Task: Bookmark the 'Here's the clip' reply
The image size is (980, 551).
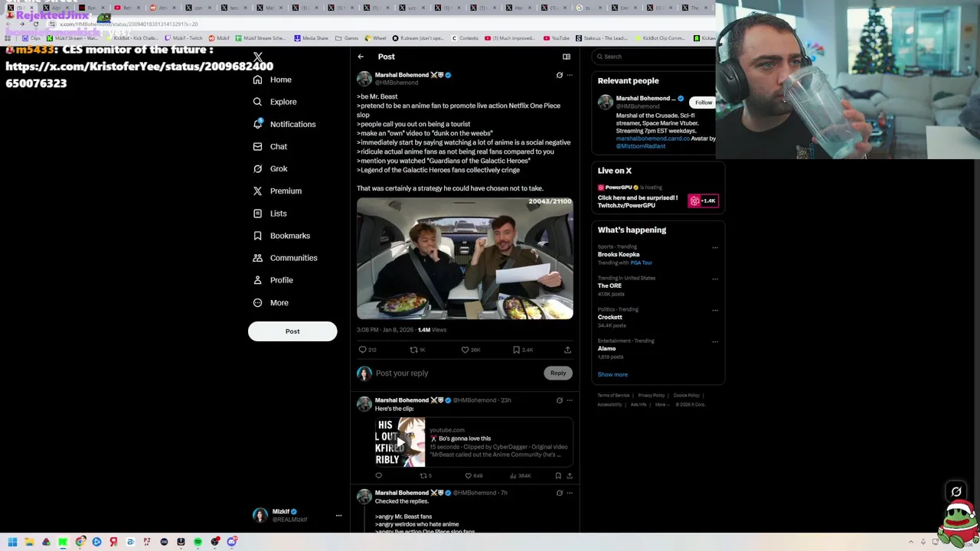Action: pos(558,476)
